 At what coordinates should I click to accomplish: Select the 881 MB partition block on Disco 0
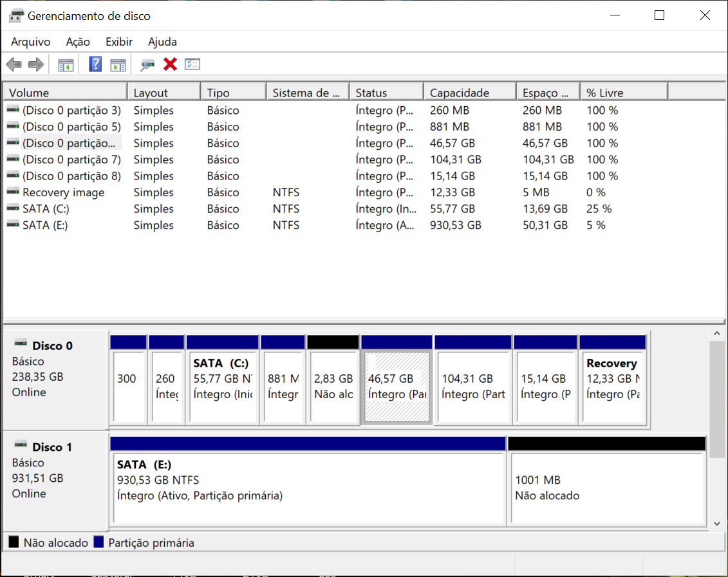click(x=283, y=380)
